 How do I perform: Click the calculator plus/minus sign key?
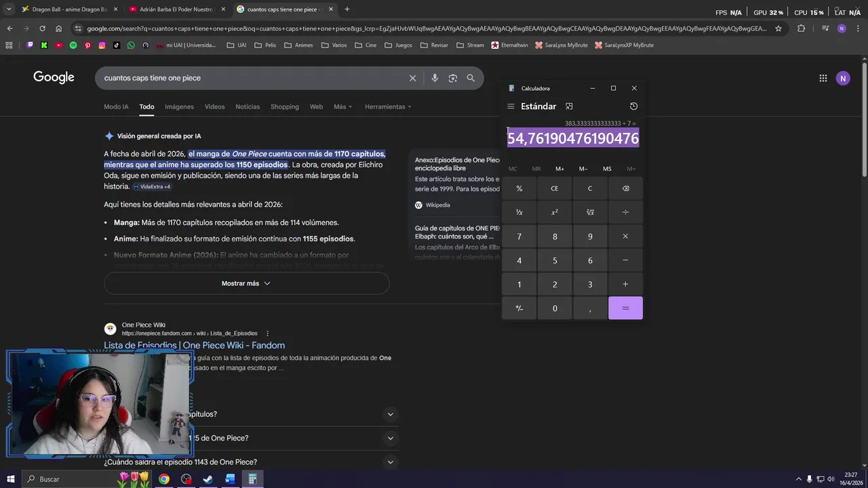[519, 308]
